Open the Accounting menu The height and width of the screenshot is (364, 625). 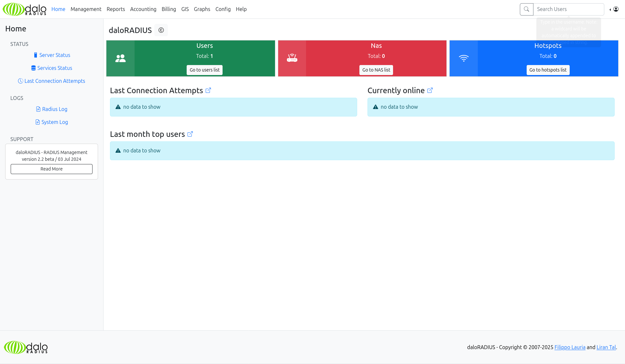tap(143, 9)
